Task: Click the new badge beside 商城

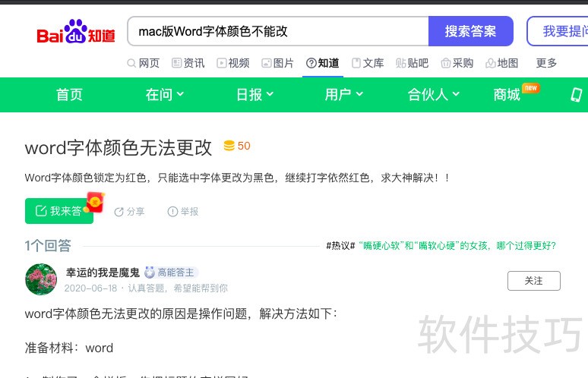Action: point(530,88)
